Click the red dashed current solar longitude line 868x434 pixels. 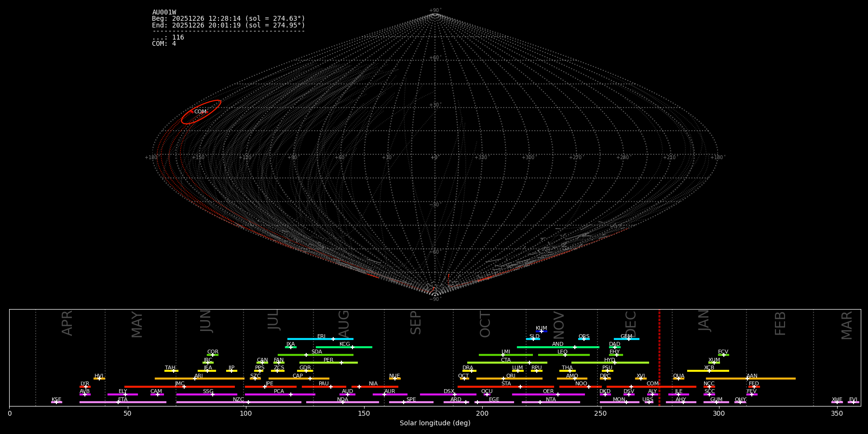point(659,357)
